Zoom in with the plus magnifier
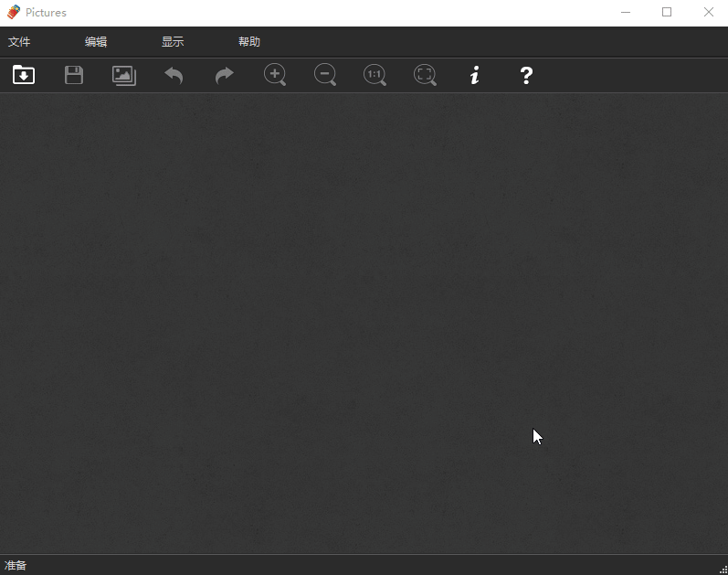The width and height of the screenshot is (728, 575). tap(275, 75)
